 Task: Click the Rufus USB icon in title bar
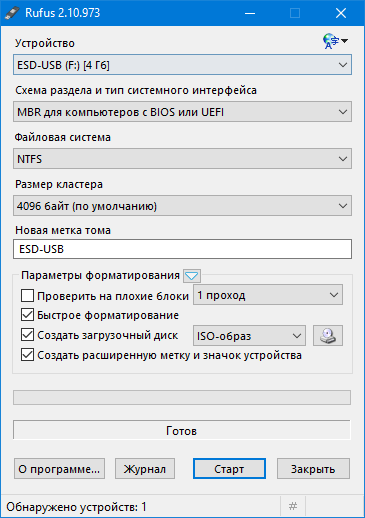coord(12,13)
